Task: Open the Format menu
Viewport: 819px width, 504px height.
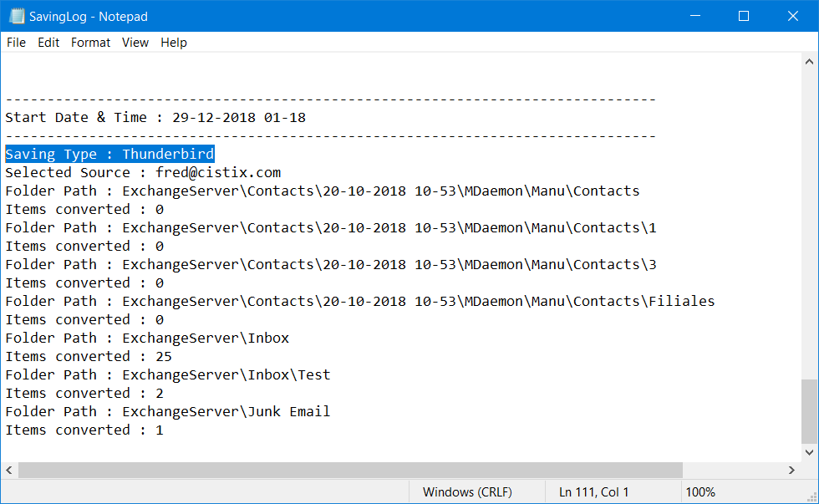Action: click(90, 43)
